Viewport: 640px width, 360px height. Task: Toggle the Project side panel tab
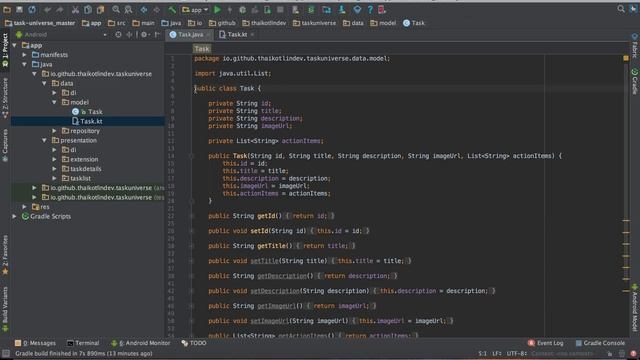click(x=5, y=50)
